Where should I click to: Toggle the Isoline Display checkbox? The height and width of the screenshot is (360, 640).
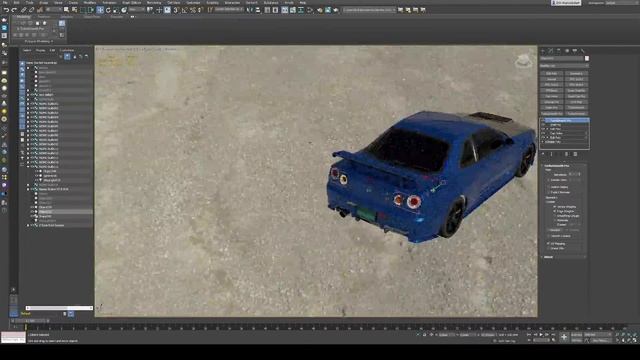click(549, 187)
